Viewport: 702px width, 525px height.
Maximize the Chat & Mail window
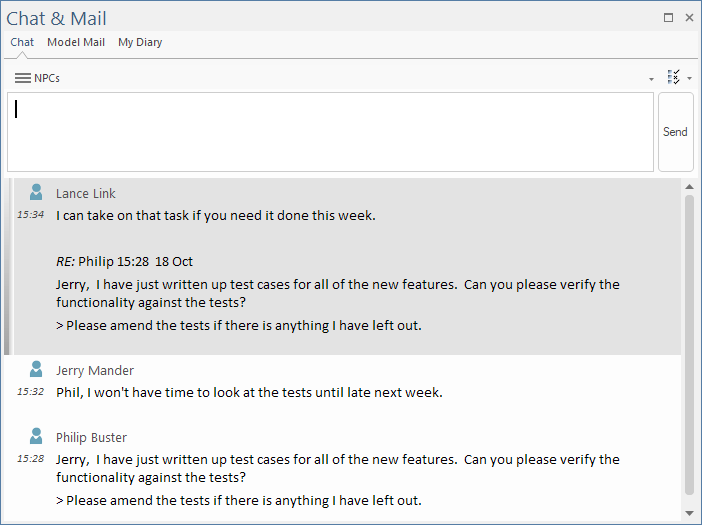point(668,17)
